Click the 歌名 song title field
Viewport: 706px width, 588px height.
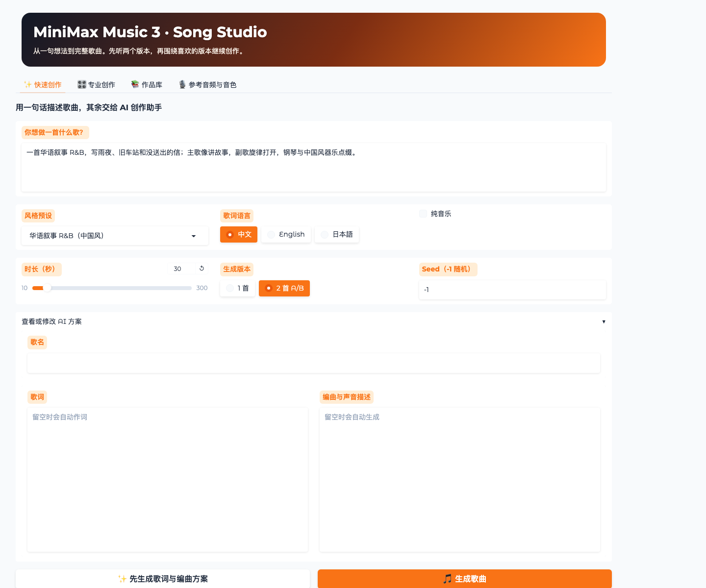tap(314, 363)
